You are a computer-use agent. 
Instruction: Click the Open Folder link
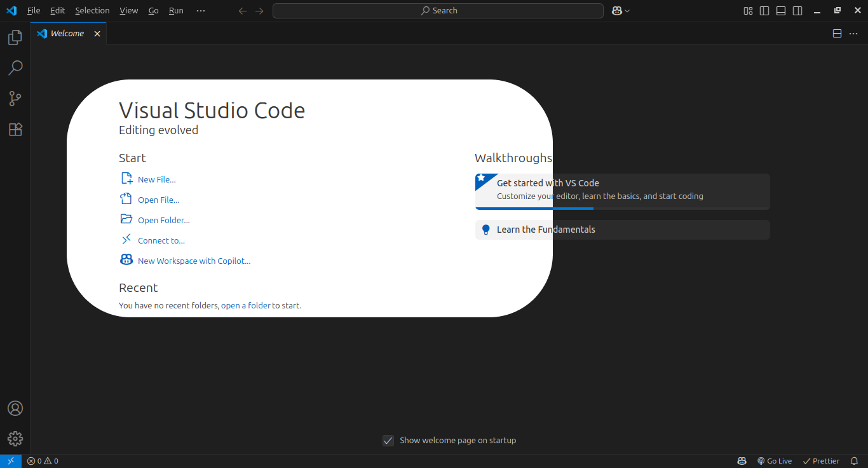click(x=163, y=219)
